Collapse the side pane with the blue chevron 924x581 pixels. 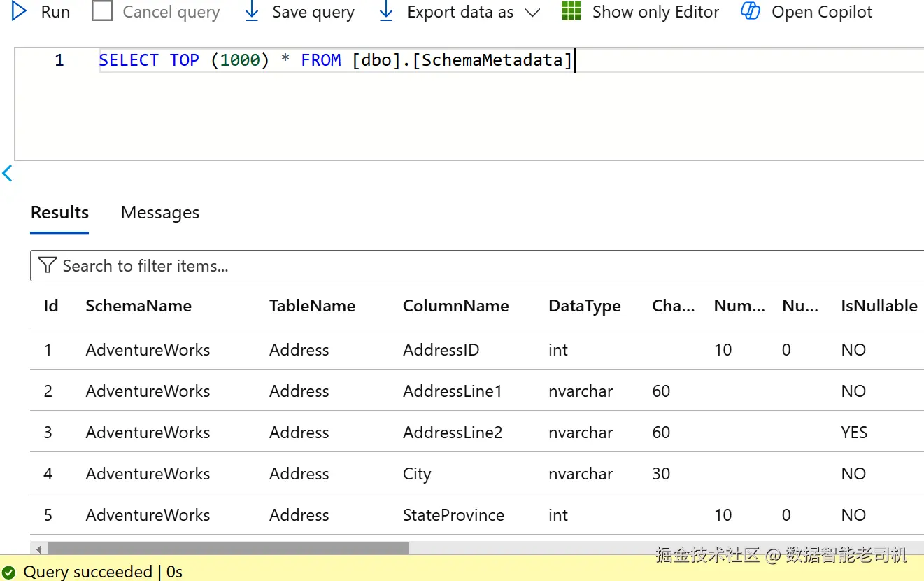pos(8,173)
